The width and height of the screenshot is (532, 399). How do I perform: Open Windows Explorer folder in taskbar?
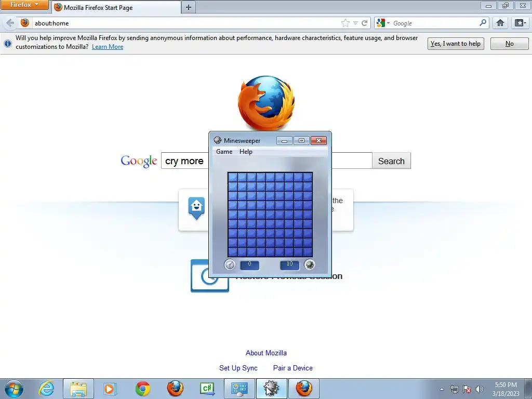(x=78, y=389)
